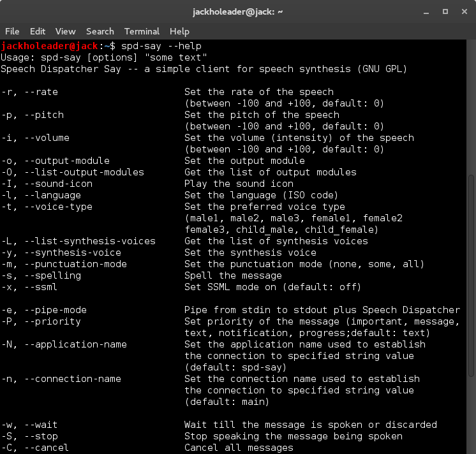Click 'text, notification, progress;default: text)' line
The image size is (476, 454).
pos(307,333)
